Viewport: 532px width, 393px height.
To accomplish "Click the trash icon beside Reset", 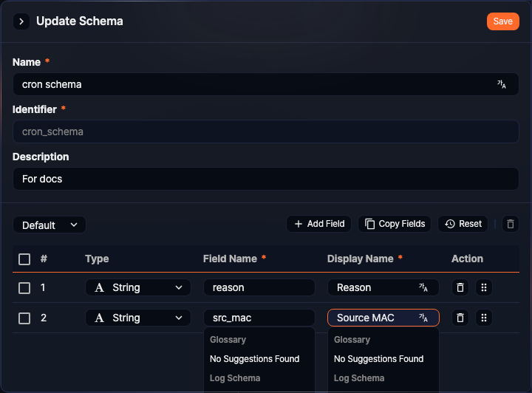I will pos(510,224).
